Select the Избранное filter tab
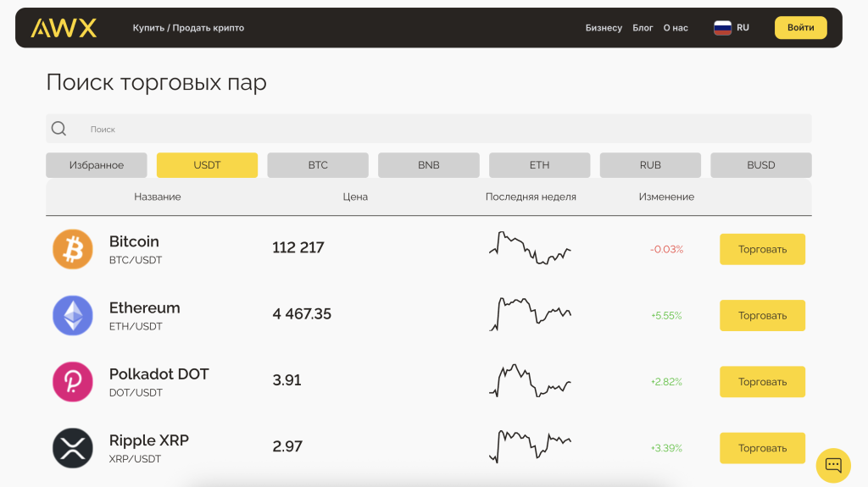 (x=97, y=165)
